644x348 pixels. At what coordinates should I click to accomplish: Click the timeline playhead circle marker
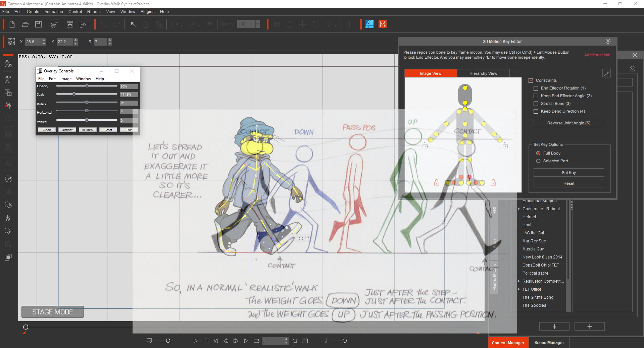[x=26, y=327]
